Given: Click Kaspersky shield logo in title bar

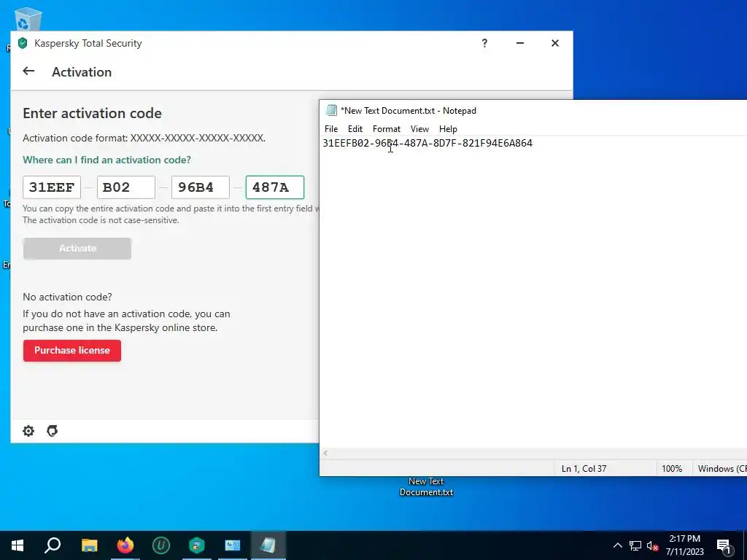Looking at the screenshot, I should click(x=23, y=43).
